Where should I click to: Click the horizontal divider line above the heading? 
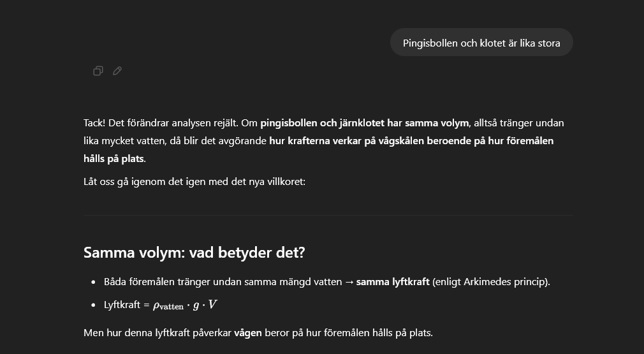click(x=328, y=216)
